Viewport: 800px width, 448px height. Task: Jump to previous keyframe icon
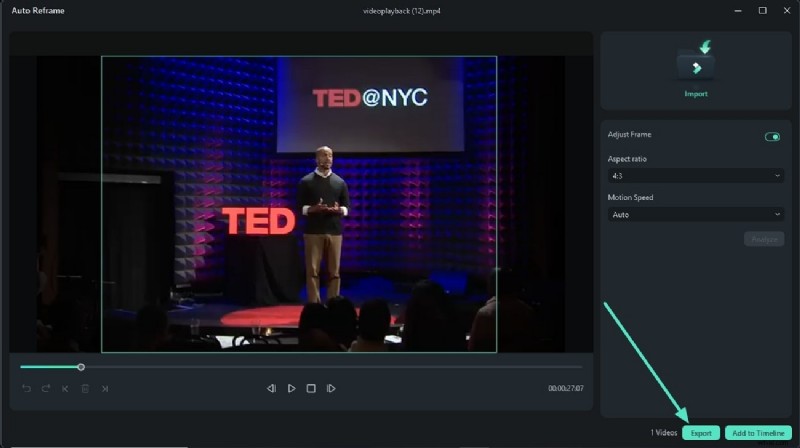(65, 388)
